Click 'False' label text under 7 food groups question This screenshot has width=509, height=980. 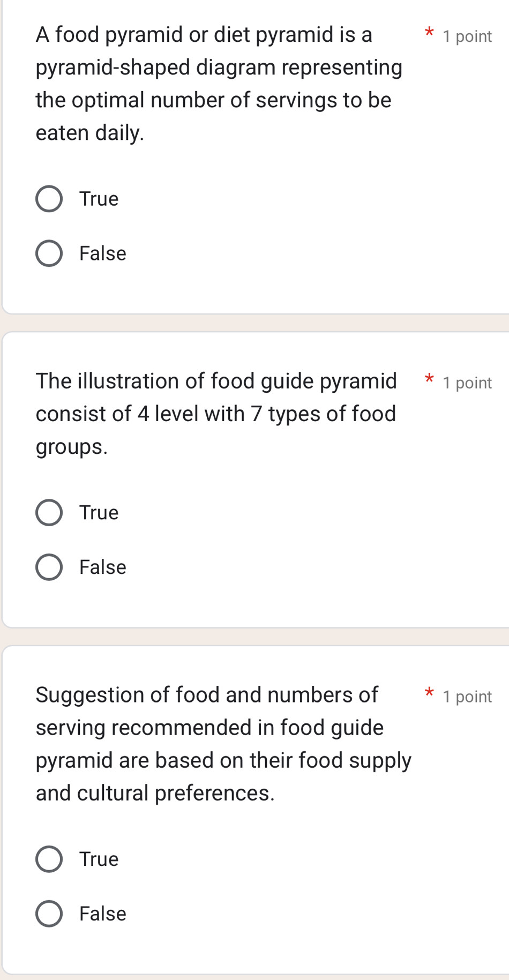tap(103, 567)
